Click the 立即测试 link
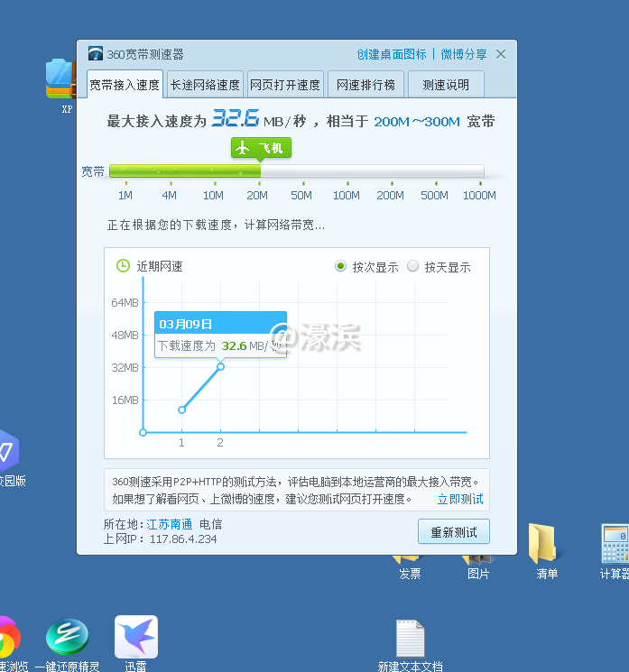 pos(460,499)
